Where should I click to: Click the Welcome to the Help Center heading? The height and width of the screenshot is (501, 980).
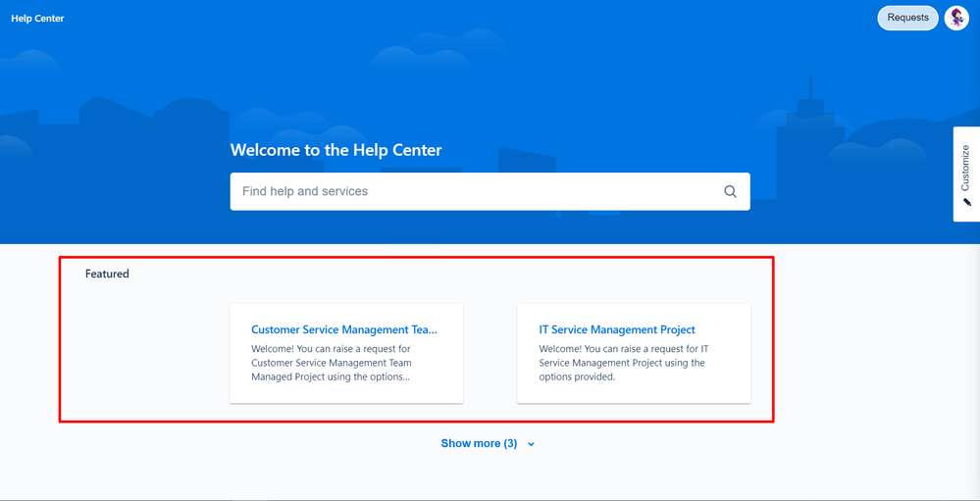tap(335, 150)
